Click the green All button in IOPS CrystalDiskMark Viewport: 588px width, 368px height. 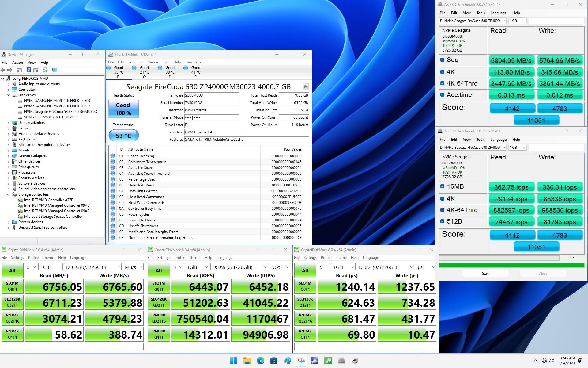pos(159,270)
